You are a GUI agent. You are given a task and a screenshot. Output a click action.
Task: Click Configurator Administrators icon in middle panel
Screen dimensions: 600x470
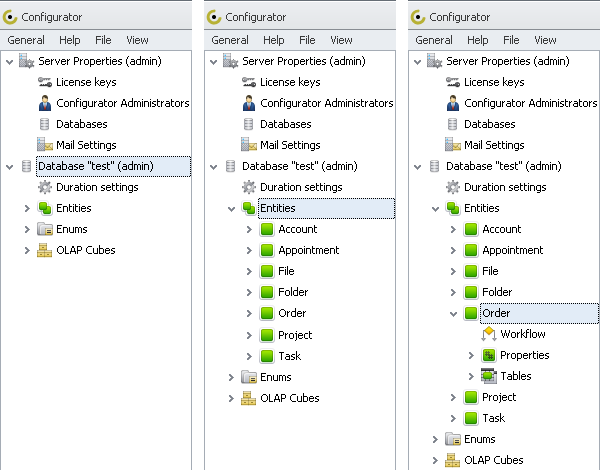pos(249,103)
